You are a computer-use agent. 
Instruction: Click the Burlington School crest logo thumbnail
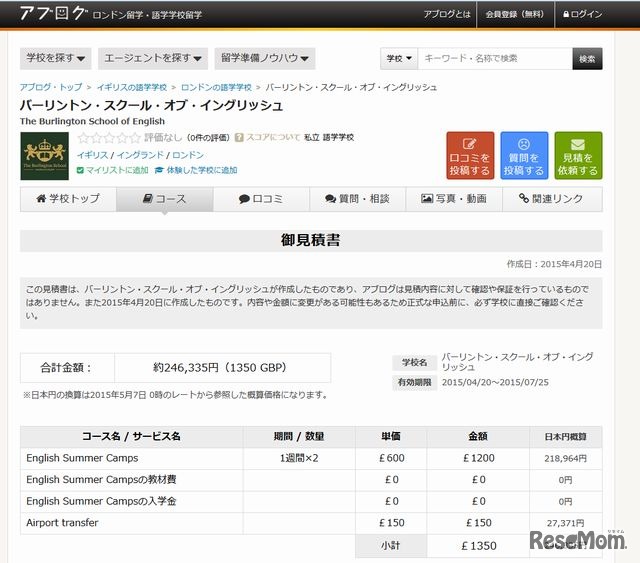(44, 156)
